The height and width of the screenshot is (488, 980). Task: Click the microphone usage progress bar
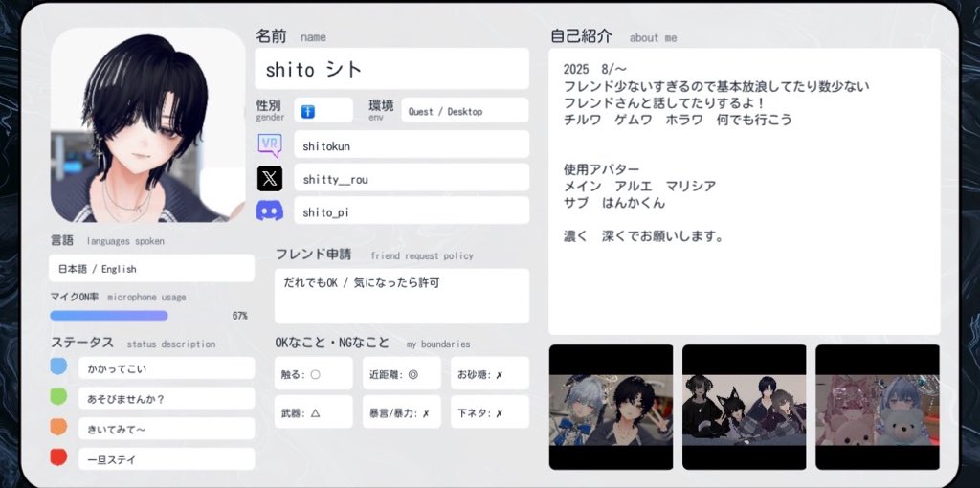point(109,316)
